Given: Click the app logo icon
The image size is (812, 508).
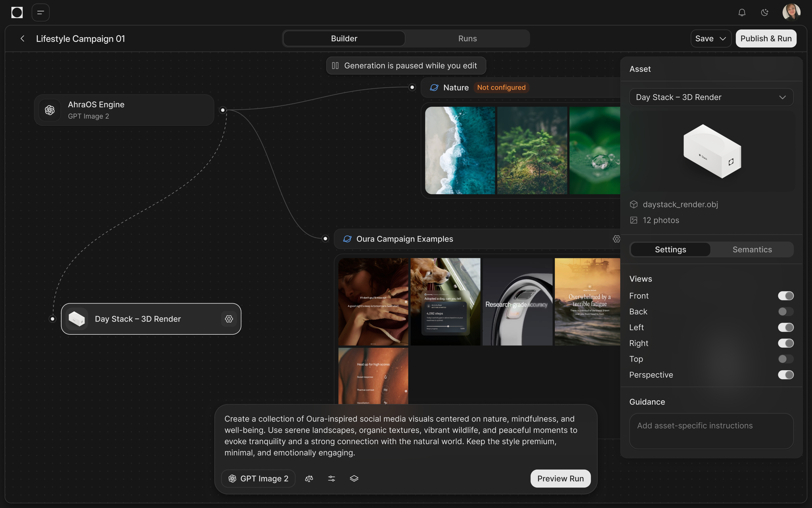Looking at the screenshot, I should [x=17, y=13].
